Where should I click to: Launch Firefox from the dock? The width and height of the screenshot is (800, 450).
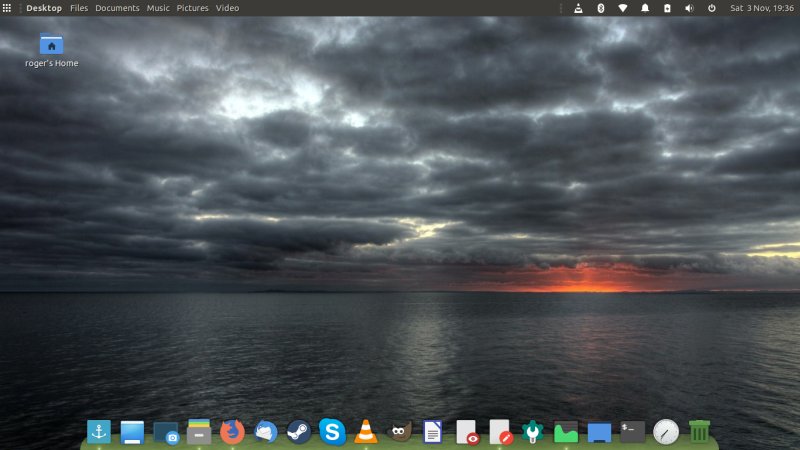coord(232,432)
